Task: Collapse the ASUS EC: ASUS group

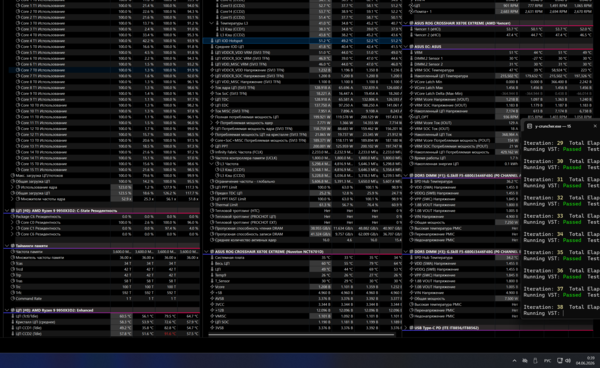Action: click(x=406, y=47)
